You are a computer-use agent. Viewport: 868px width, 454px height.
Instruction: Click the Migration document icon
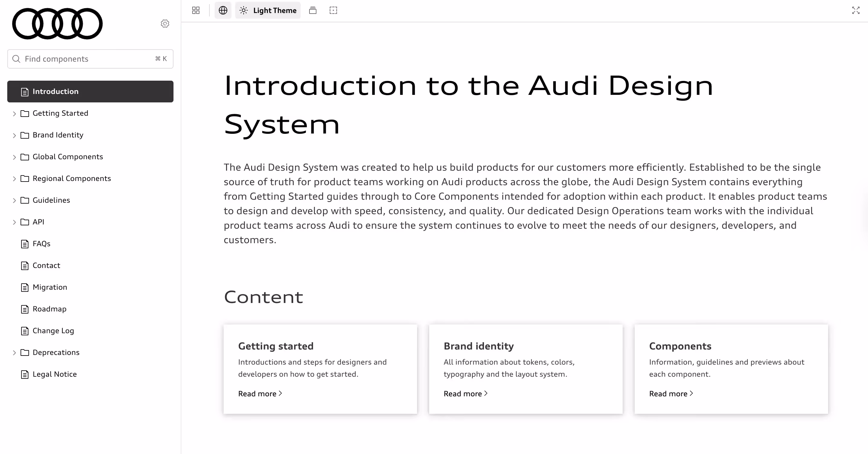(x=24, y=287)
